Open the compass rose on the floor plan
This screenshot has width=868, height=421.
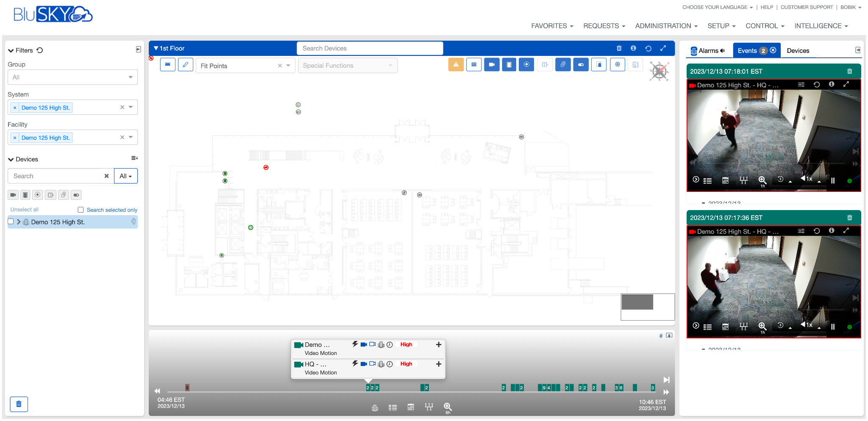pos(659,71)
